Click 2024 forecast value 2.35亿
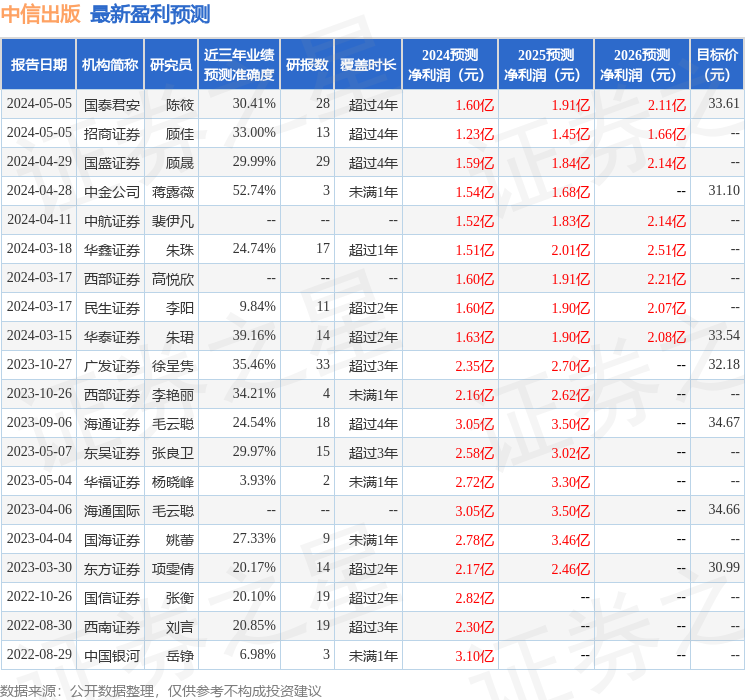The width and height of the screenshot is (745, 700). point(475,365)
